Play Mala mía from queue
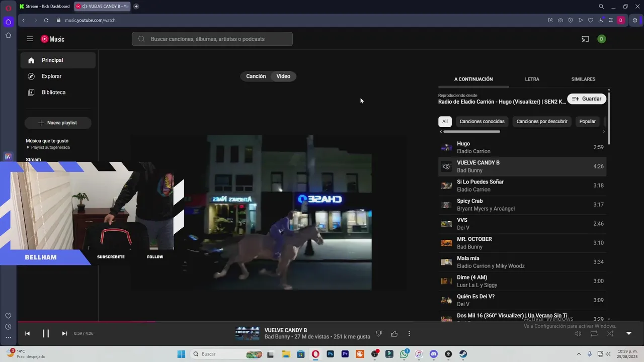Viewport: 644px width, 362px height. point(522,262)
